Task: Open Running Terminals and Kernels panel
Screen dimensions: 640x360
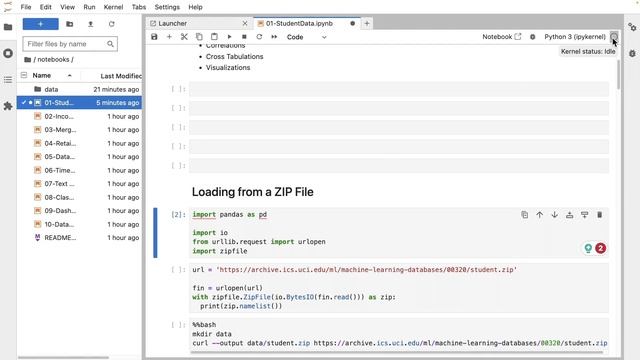Action: [8, 53]
